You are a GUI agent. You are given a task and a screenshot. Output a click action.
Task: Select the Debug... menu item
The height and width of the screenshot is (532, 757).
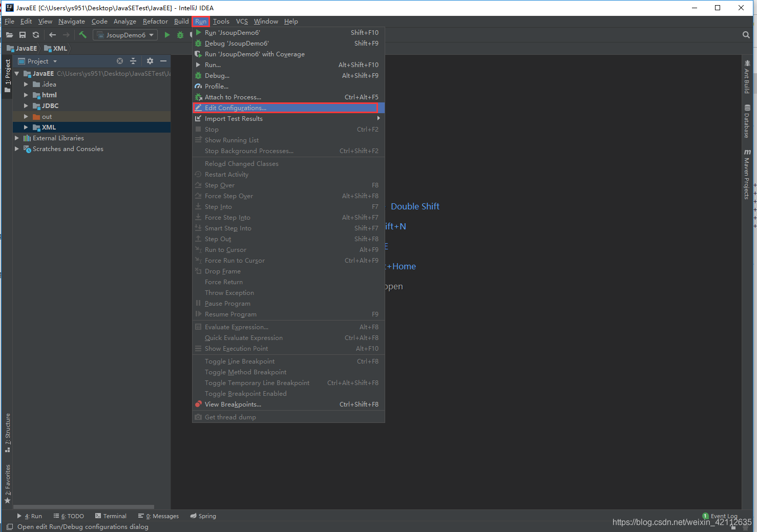pyautogui.click(x=288, y=76)
